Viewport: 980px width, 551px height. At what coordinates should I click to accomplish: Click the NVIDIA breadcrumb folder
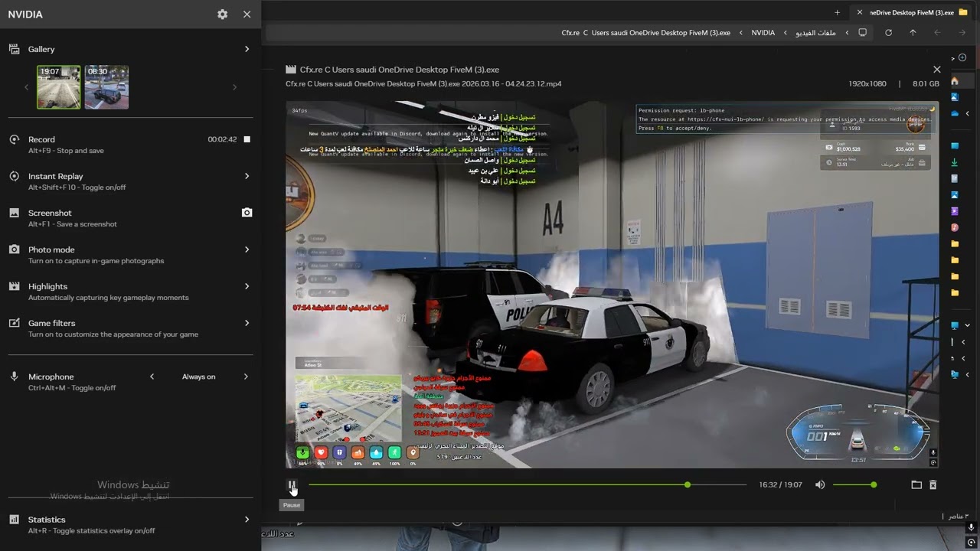[763, 33]
